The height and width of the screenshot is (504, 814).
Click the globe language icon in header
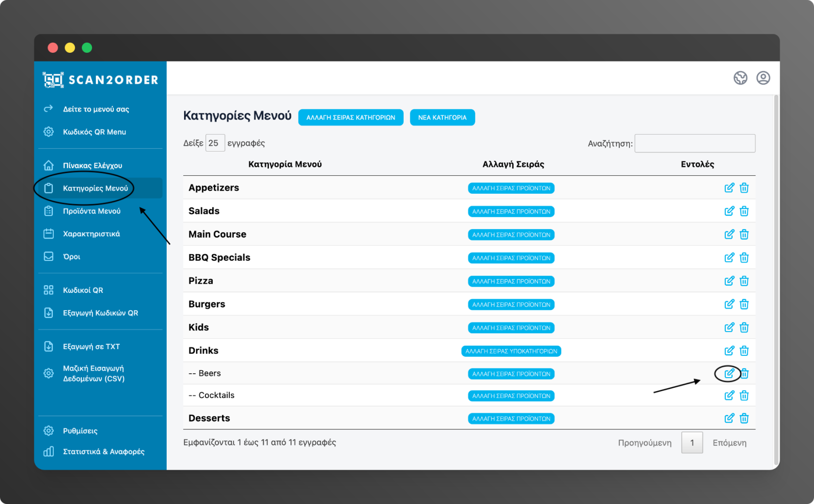pos(740,78)
